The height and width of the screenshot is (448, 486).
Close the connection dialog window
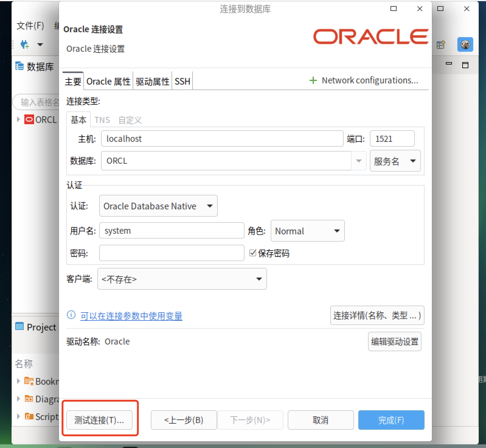point(420,9)
